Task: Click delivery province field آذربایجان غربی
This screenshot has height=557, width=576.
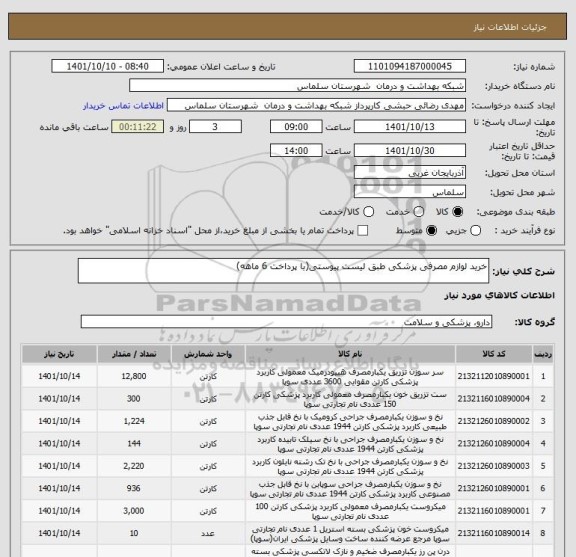Action: (x=410, y=172)
